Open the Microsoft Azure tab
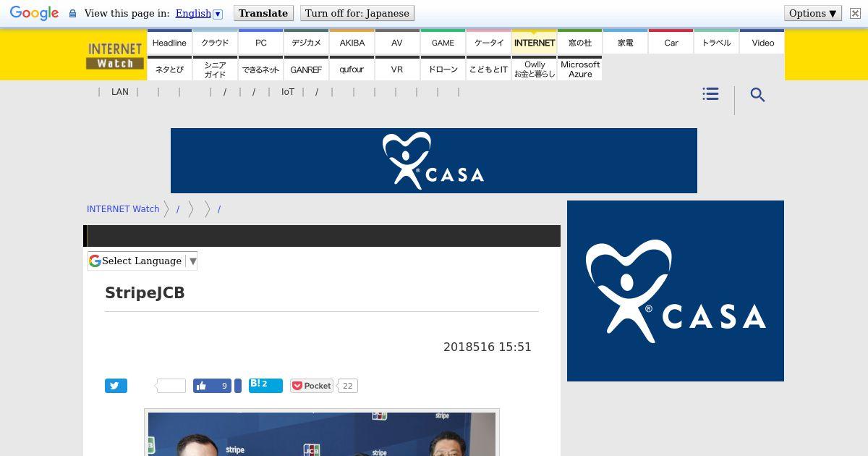868x456 pixels. coord(580,69)
